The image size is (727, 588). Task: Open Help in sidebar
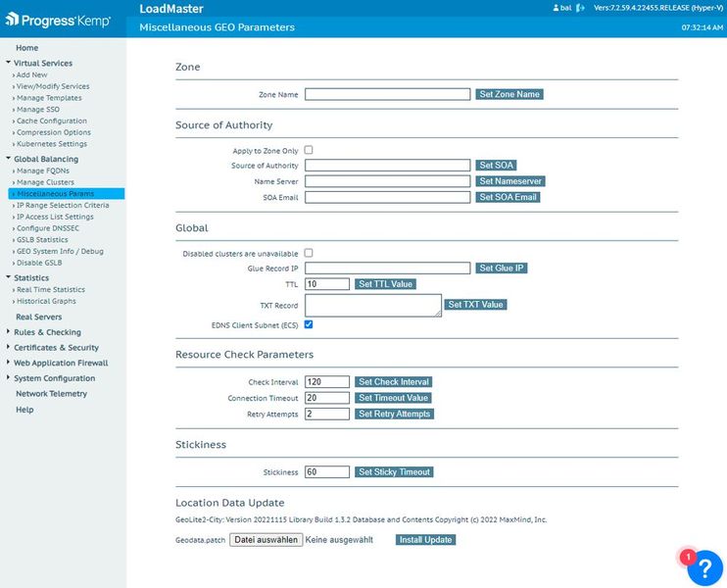point(24,410)
